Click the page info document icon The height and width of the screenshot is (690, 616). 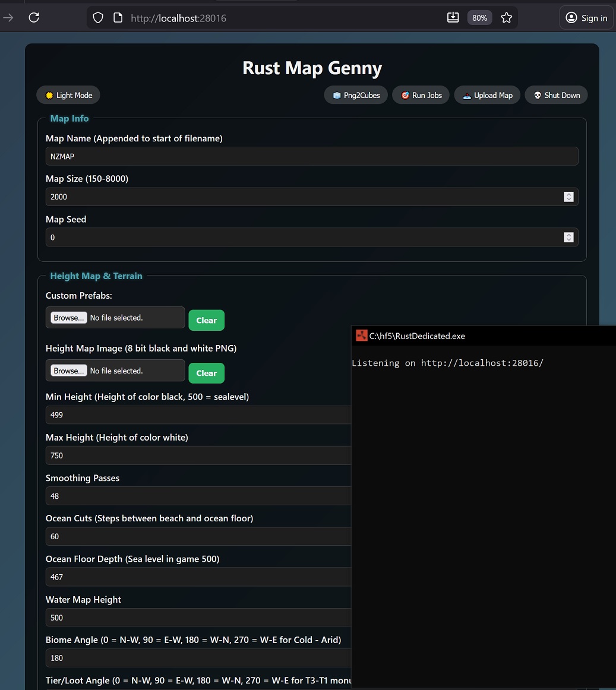click(x=118, y=18)
